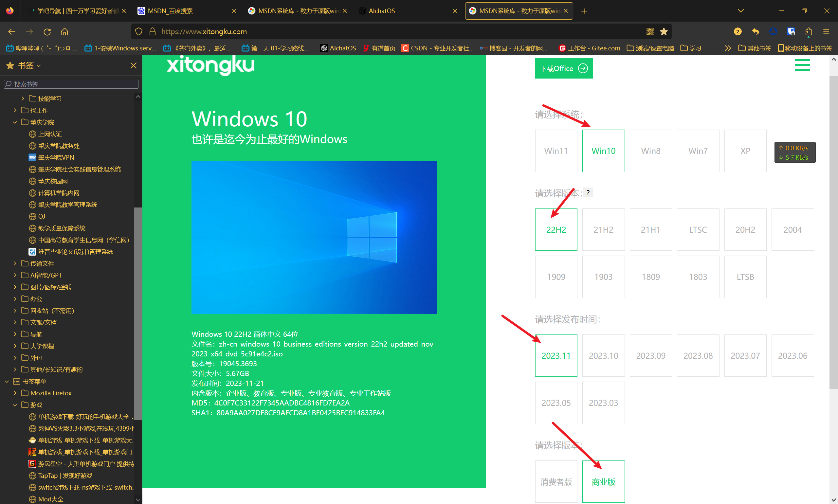
Task: Select the 消费者版 edition option
Action: [556, 482]
